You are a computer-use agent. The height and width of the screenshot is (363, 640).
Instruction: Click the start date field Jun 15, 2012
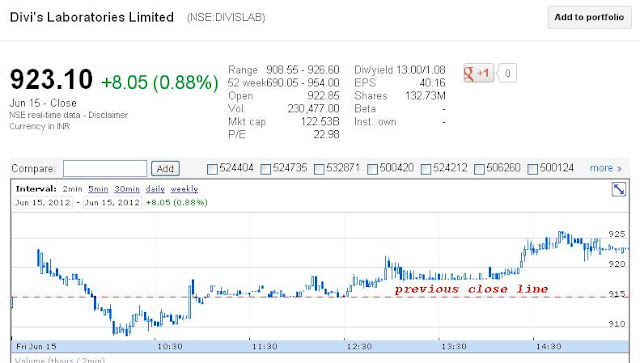click(43, 203)
